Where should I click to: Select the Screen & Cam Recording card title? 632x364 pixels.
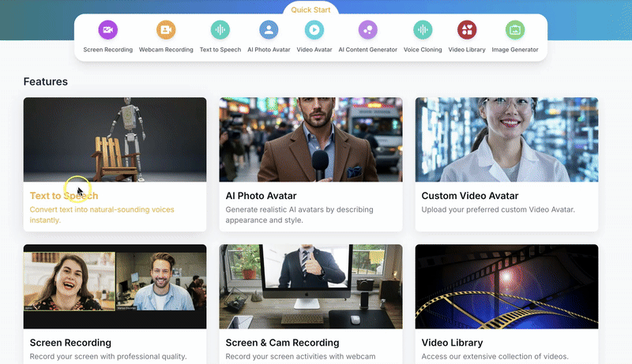(x=282, y=343)
